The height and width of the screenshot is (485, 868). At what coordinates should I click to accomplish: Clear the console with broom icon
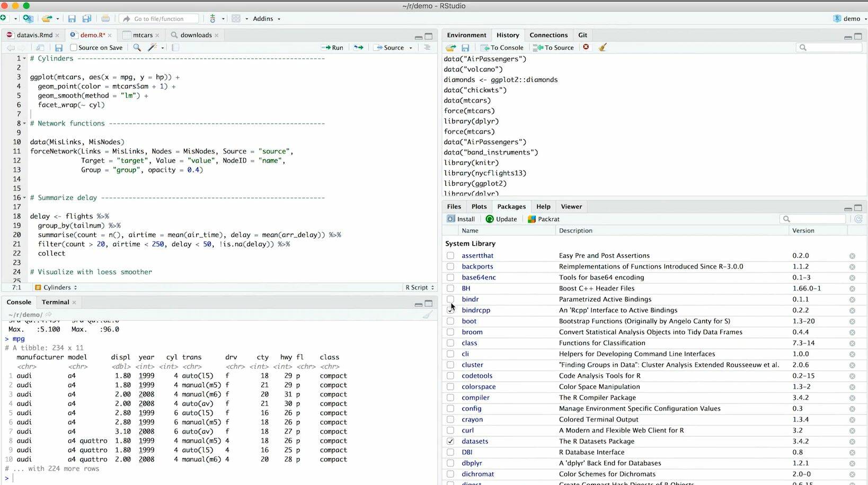pos(428,315)
